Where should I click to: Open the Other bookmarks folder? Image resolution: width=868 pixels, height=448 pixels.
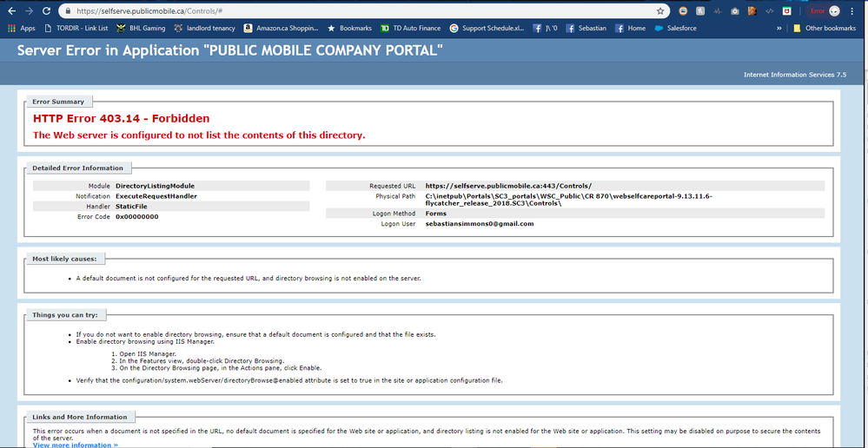(x=825, y=28)
